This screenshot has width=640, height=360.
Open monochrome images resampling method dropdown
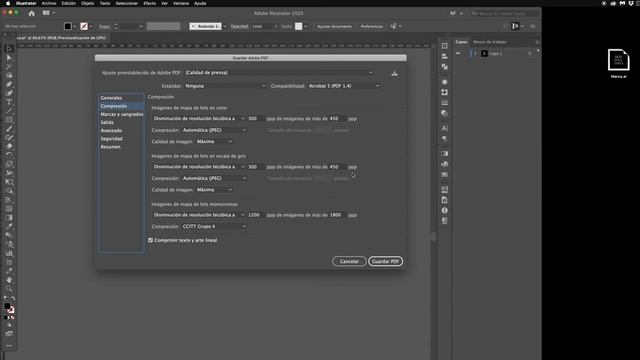point(199,215)
